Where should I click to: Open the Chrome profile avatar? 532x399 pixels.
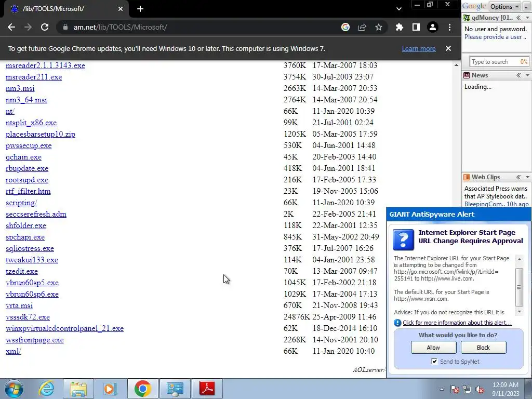pos(433,27)
